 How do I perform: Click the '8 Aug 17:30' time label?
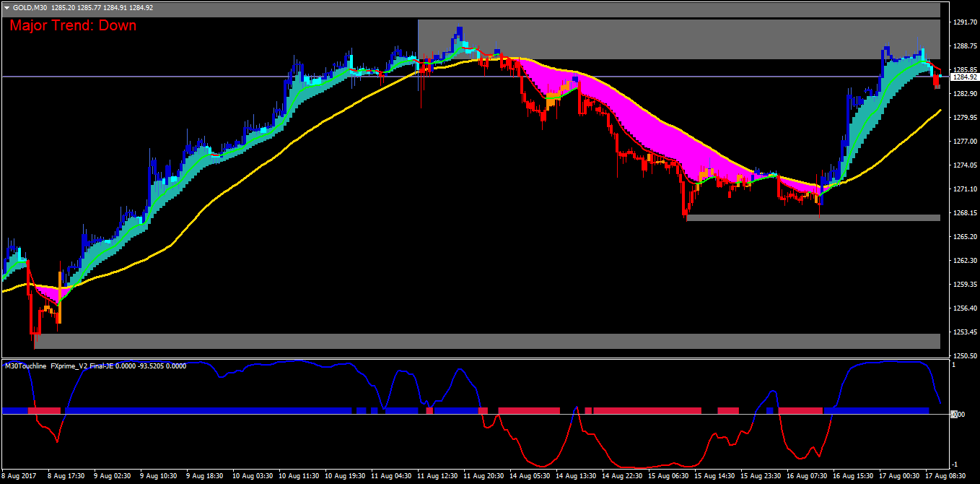[66, 477]
